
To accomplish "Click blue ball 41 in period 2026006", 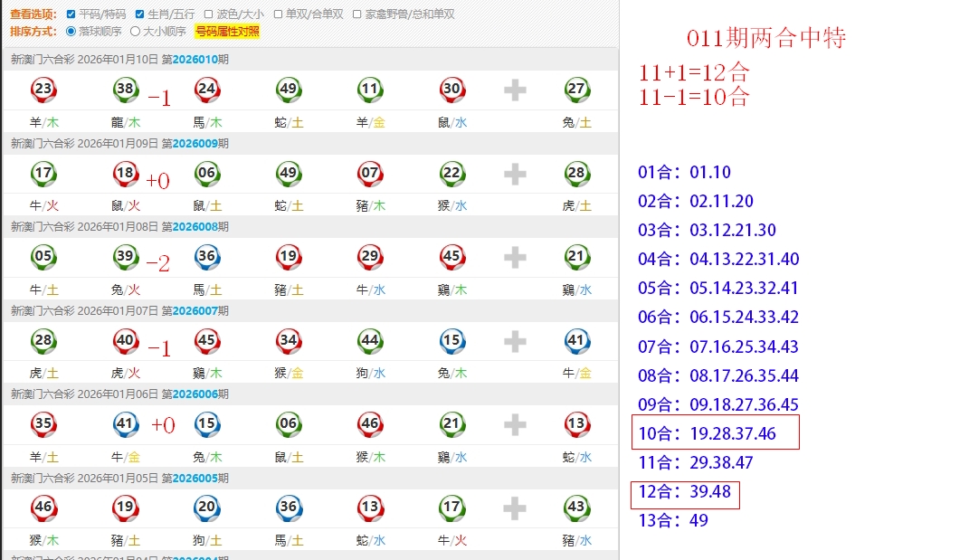I will (x=126, y=424).
